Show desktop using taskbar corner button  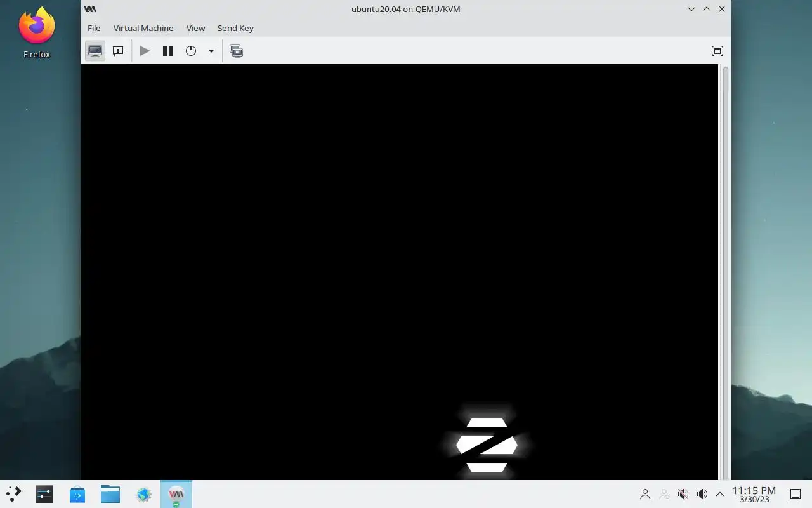[x=796, y=494]
